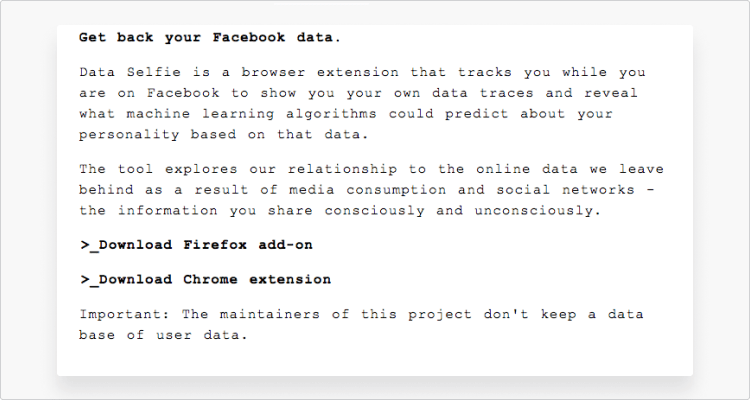Click the 'Get back your Facebook data' heading
This screenshot has width=750, height=400.
tap(210, 38)
